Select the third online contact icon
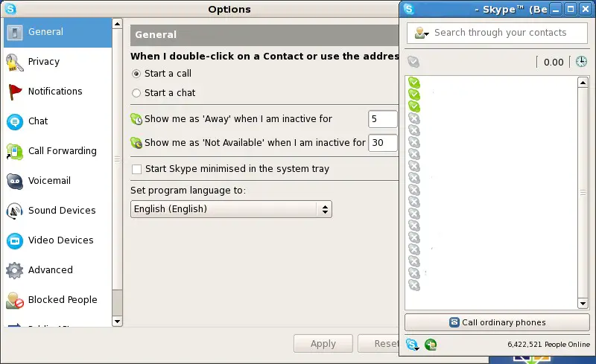This screenshot has height=364, width=596. click(414, 106)
